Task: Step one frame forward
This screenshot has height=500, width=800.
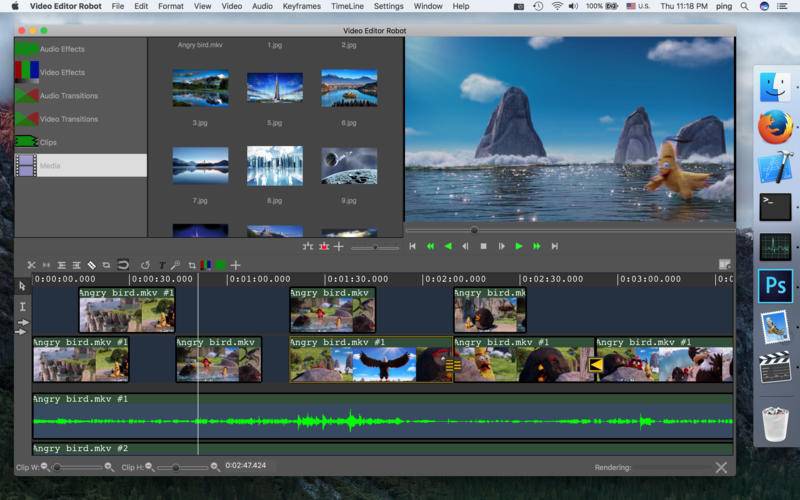Action: coord(501,246)
